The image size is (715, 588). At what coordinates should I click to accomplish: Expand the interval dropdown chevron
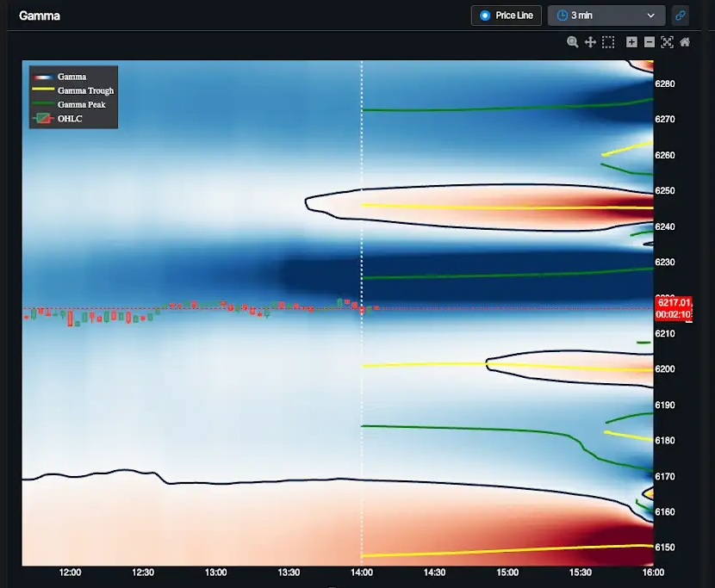click(650, 15)
